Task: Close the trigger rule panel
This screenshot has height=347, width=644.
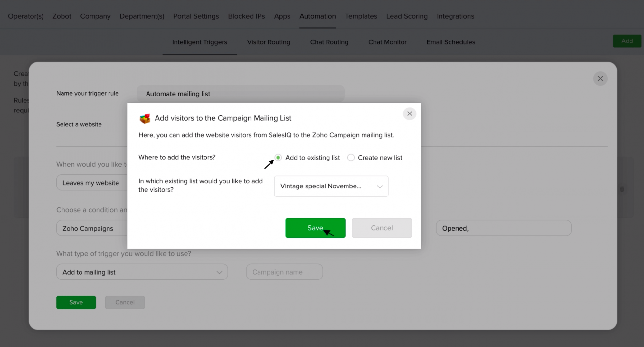Action: (x=600, y=78)
